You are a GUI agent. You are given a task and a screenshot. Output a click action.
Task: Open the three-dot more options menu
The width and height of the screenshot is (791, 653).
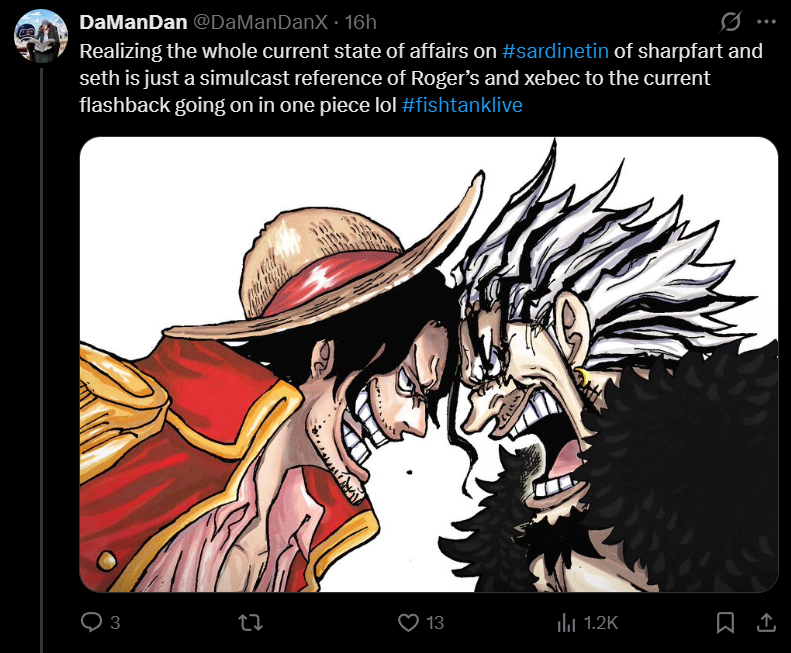click(x=766, y=22)
